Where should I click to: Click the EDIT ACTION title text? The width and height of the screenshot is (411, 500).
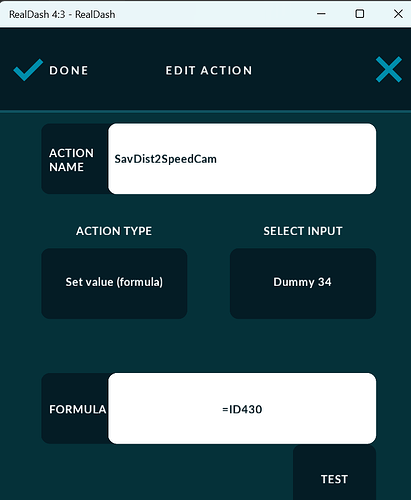[209, 70]
